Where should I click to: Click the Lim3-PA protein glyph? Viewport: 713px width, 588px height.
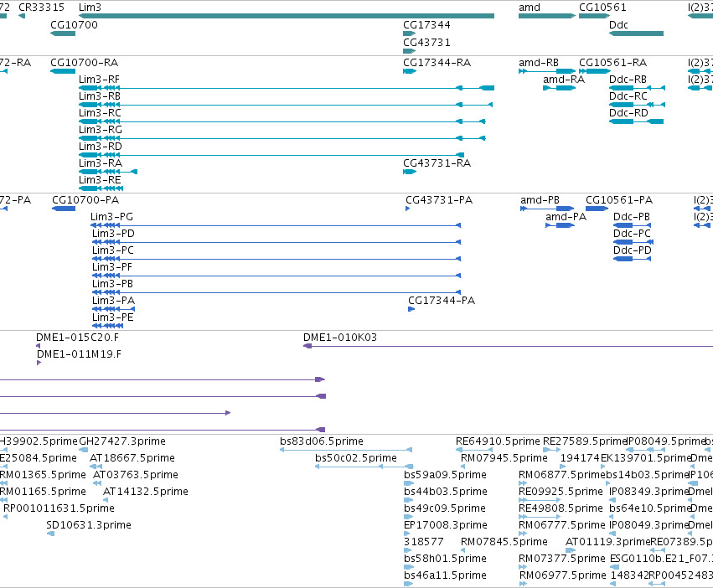point(114,309)
